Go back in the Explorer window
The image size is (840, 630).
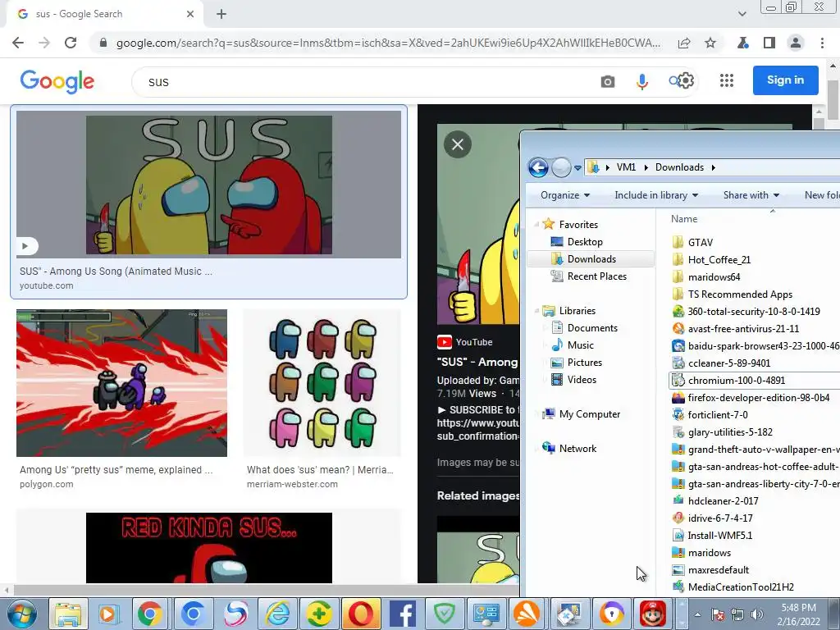coord(538,167)
